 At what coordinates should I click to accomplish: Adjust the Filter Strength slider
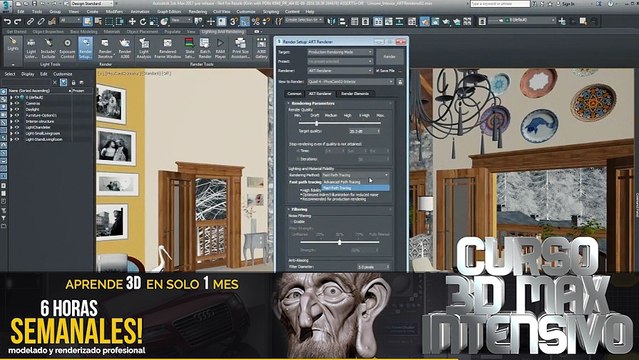339,242
